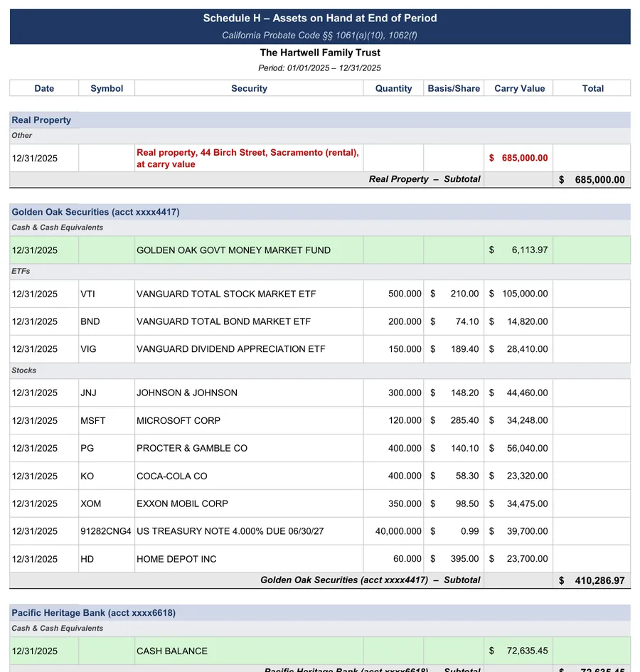Click the Real Property subtotal amount $685,000.00
Screen dimensions: 640x672
click(592, 180)
